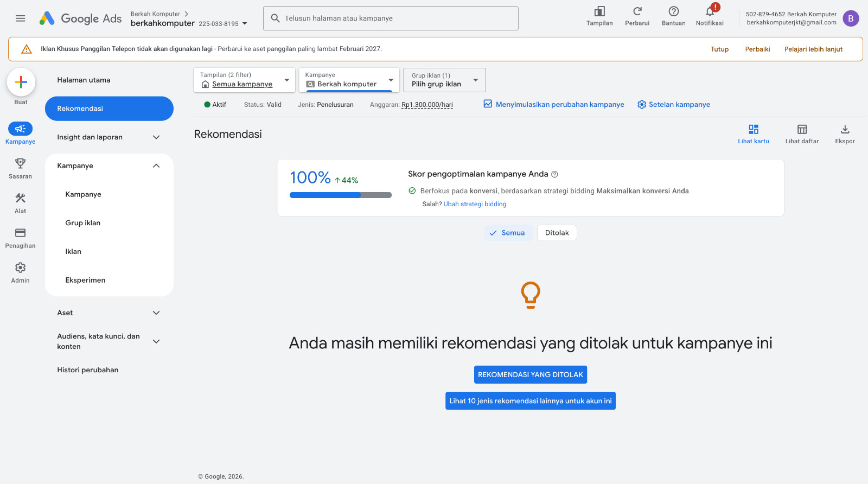Click the budget Rp1.300.000/hari value
The height and width of the screenshot is (484, 868).
(427, 105)
